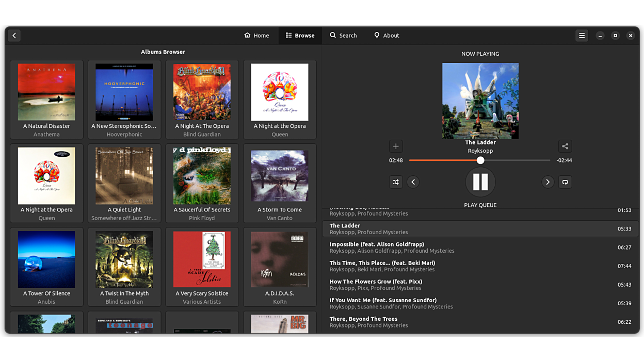This screenshot has height=362, width=644.
Task: Skip to the previous track
Action: click(x=413, y=182)
